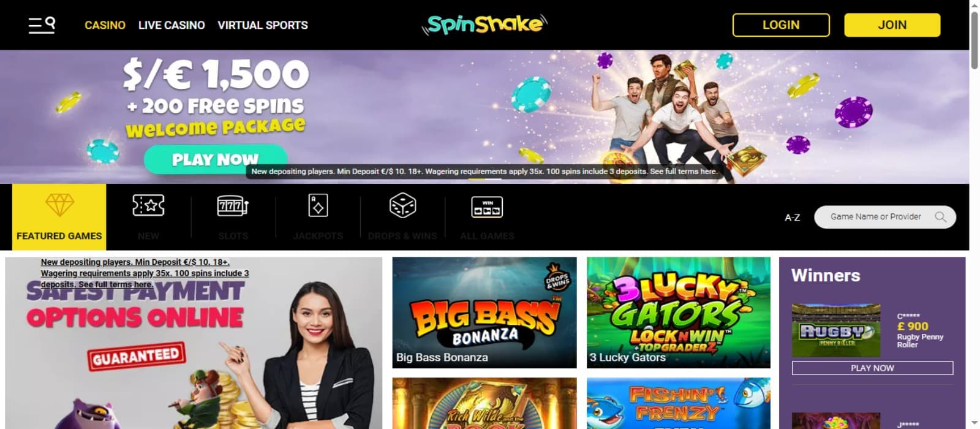Click the yellow JOIN button

point(892,25)
